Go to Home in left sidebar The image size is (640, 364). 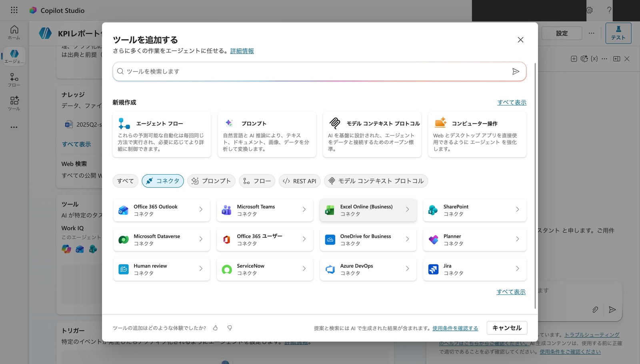click(x=14, y=32)
